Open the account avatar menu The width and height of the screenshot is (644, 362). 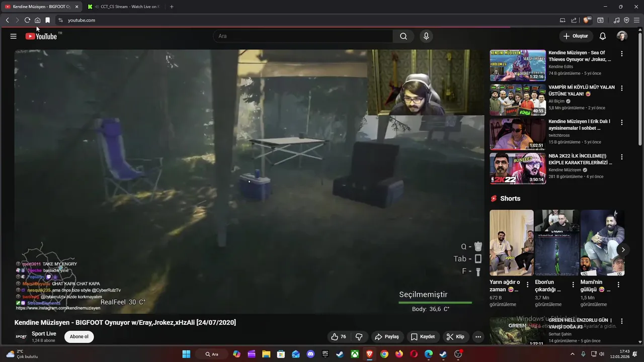point(622,36)
